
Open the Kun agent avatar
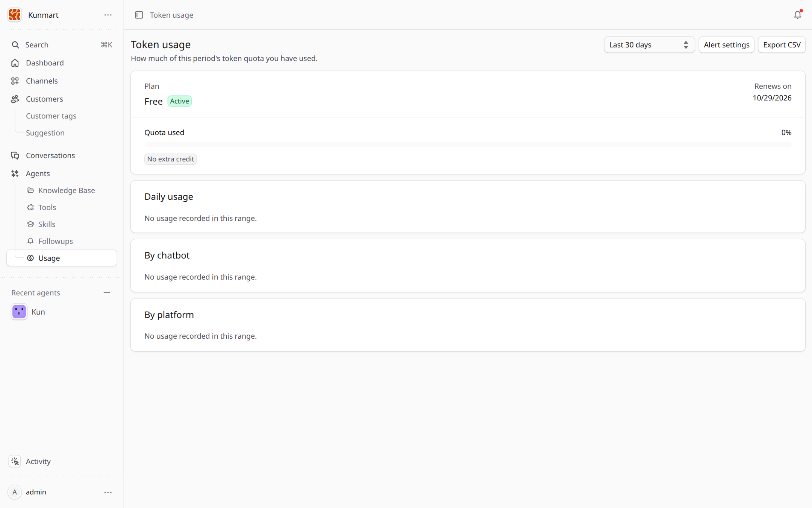pos(19,312)
